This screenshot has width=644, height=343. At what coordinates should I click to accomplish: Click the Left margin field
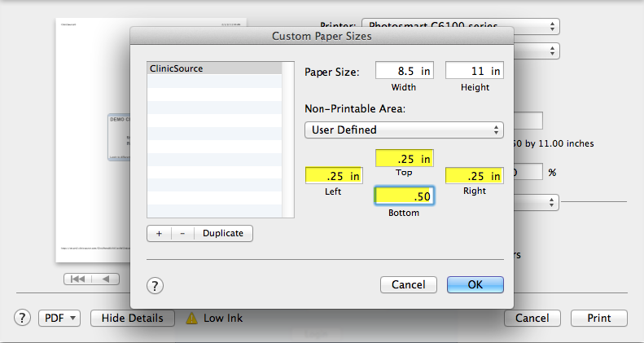tap(334, 175)
